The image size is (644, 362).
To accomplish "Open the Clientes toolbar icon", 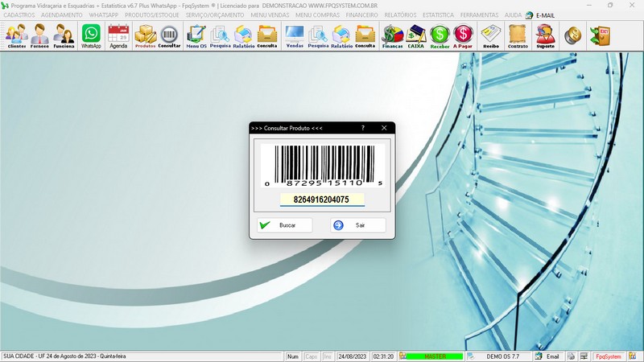I will tap(16, 36).
